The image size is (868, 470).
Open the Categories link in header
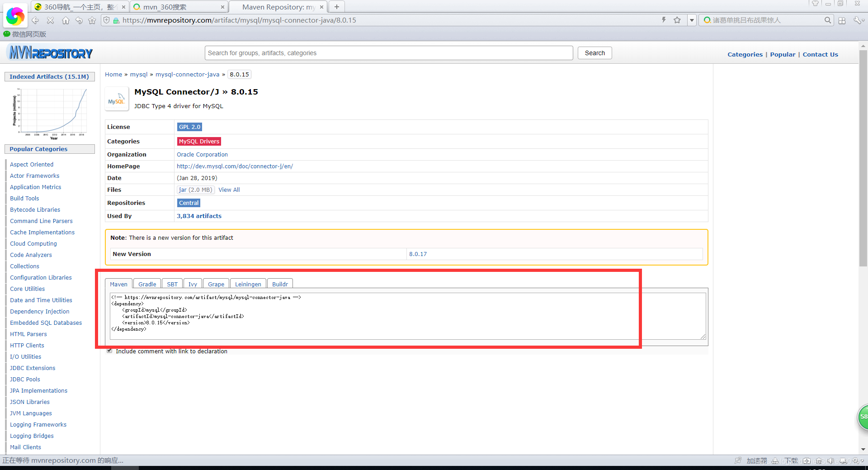(x=745, y=54)
